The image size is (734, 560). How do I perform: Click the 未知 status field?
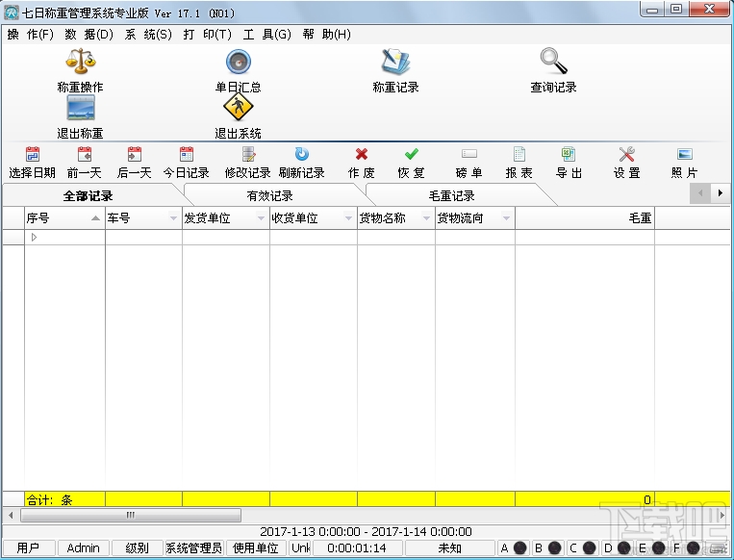pos(450,547)
